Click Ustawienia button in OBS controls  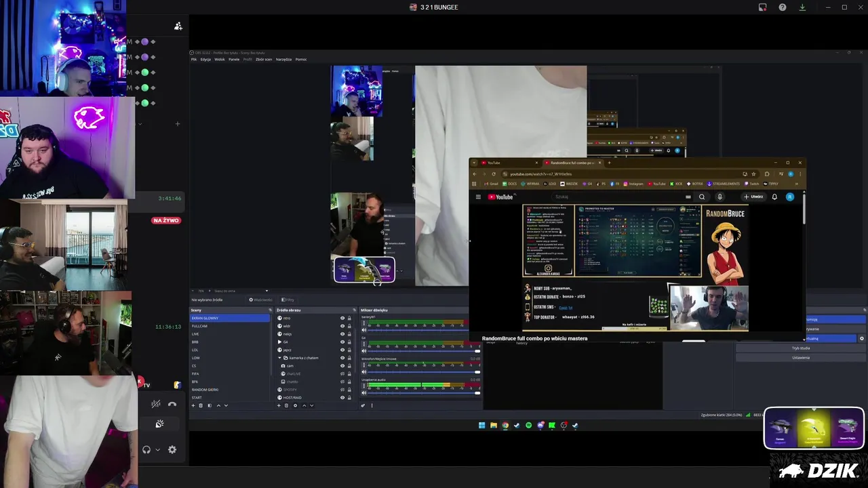(x=801, y=357)
